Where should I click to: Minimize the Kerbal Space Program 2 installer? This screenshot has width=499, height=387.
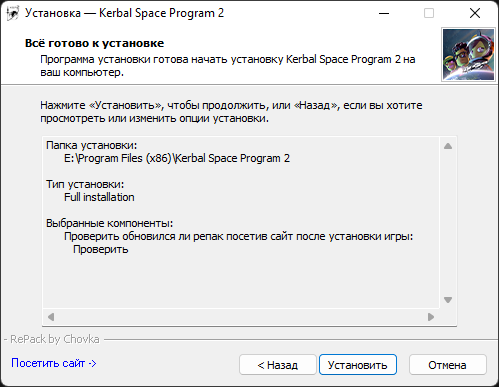point(384,13)
